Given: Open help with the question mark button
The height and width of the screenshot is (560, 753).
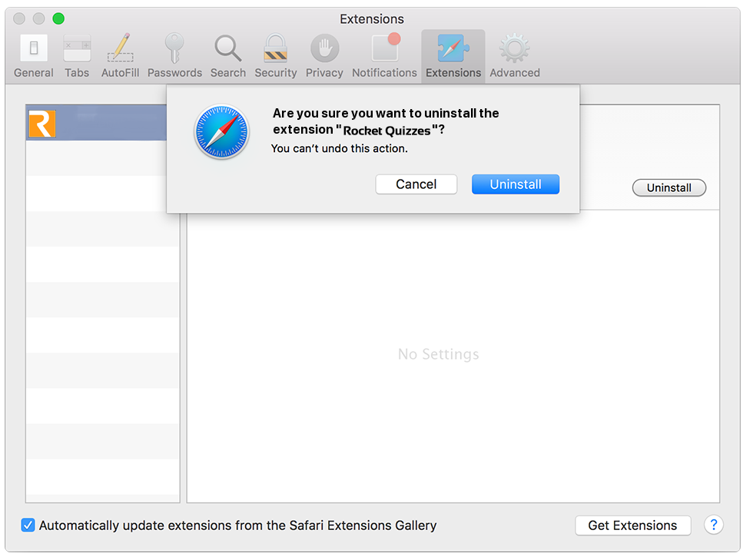Looking at the screenshot, I should [x=714, y=525].
